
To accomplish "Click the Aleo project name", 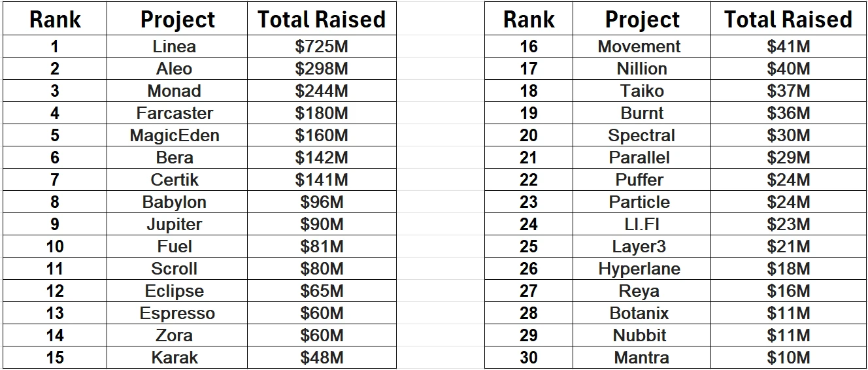I will [x=175, y=69].
